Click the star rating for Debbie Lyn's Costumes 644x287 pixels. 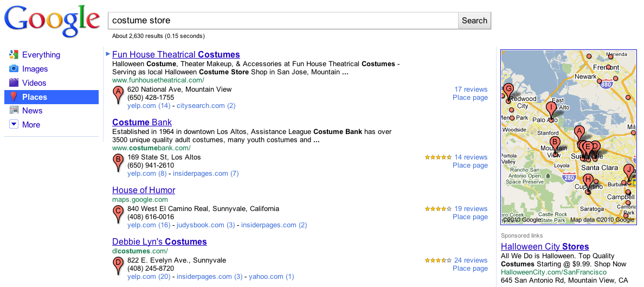(438, 260)
